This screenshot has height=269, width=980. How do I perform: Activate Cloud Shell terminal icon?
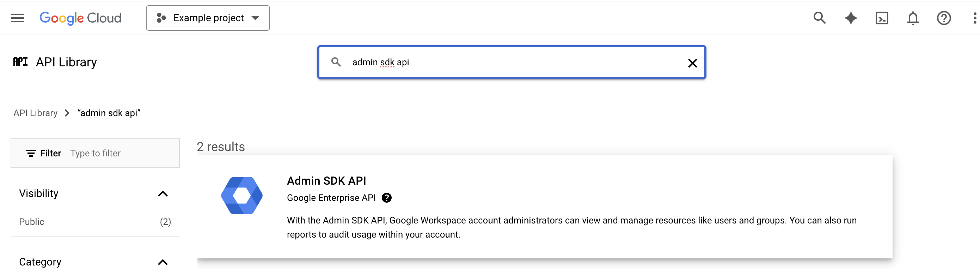click(x=881, y=18)
